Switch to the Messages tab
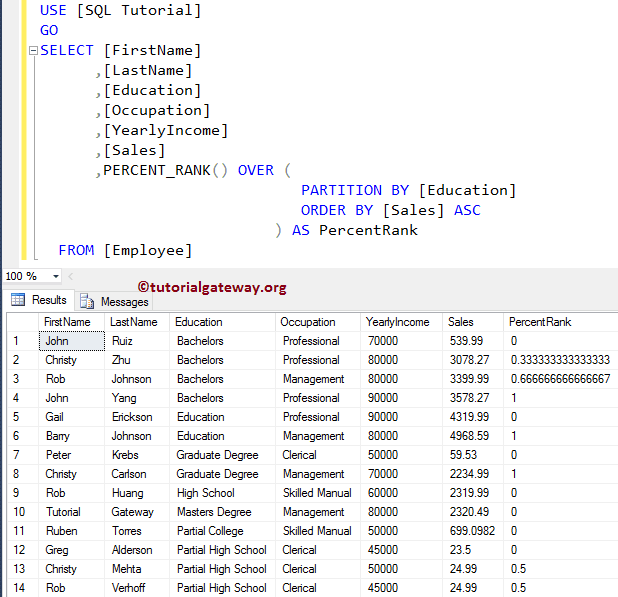 tap(114, 301)
